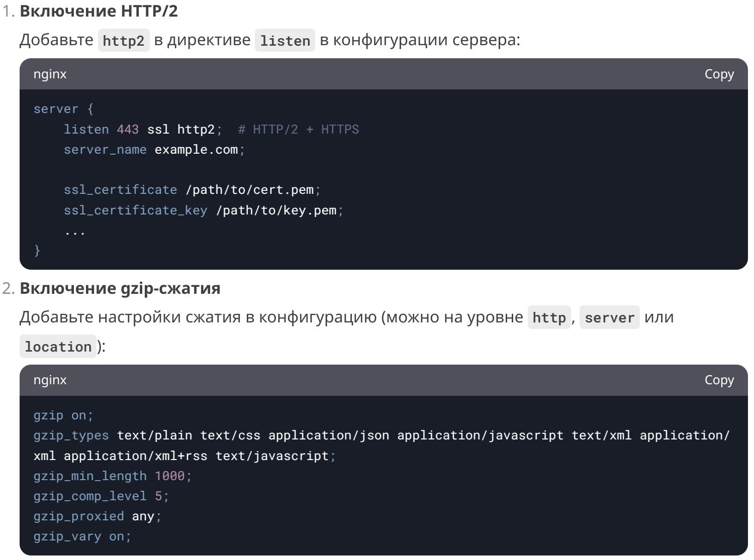Copy the gzip settings code block
The width and height of the screenshot is (754, 560).
[719, 380]
